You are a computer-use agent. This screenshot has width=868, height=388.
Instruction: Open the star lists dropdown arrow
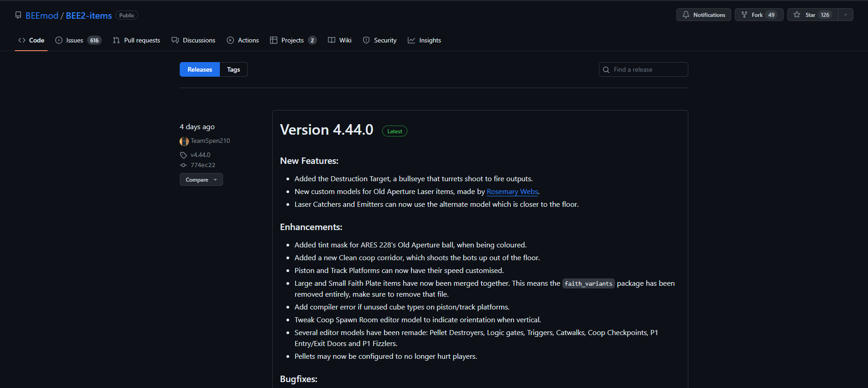[846, 15]
